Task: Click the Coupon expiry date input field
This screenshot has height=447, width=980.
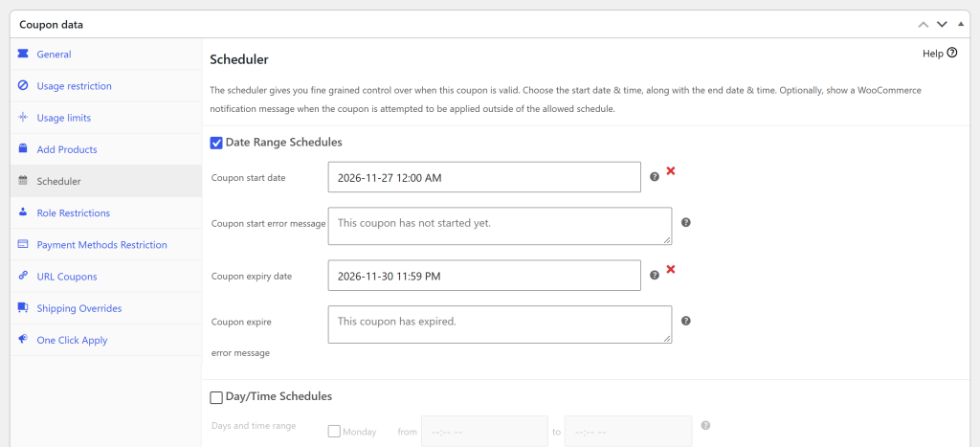Action: 484,275
